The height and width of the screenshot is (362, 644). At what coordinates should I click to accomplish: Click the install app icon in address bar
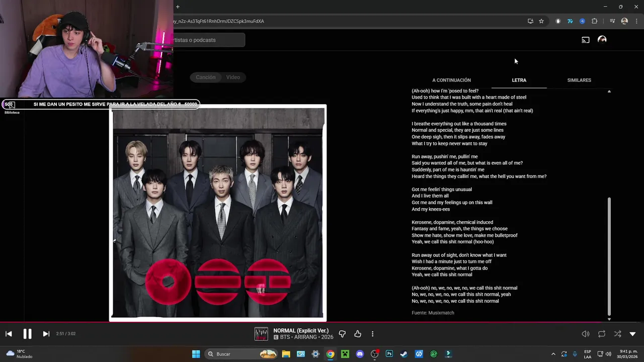tap(530, 21)
